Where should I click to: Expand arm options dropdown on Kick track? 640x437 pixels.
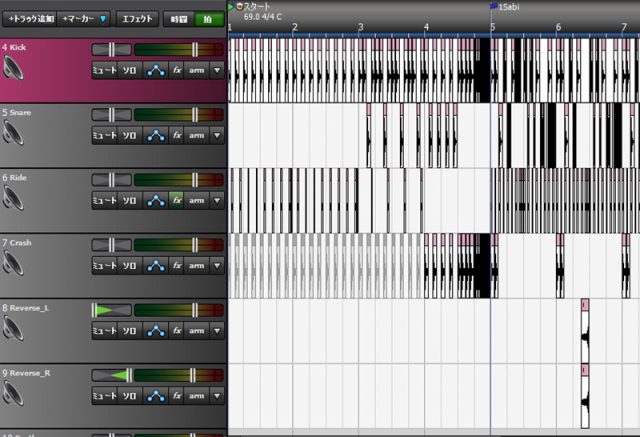[217, 69]
